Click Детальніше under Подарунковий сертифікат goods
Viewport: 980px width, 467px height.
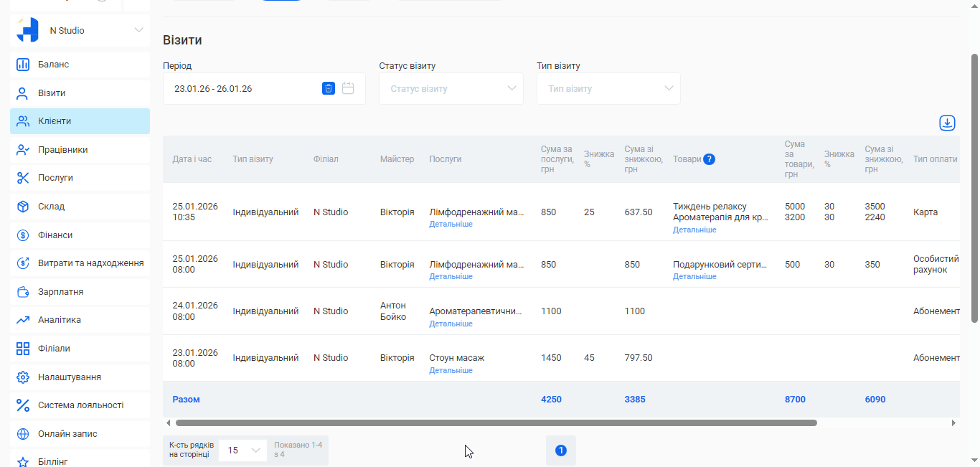click(x=694, y=277)
